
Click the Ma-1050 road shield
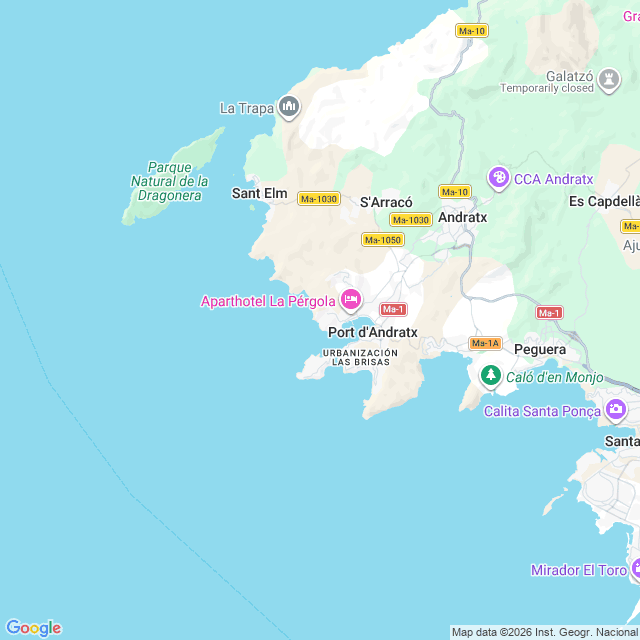[x=383, y=240]
